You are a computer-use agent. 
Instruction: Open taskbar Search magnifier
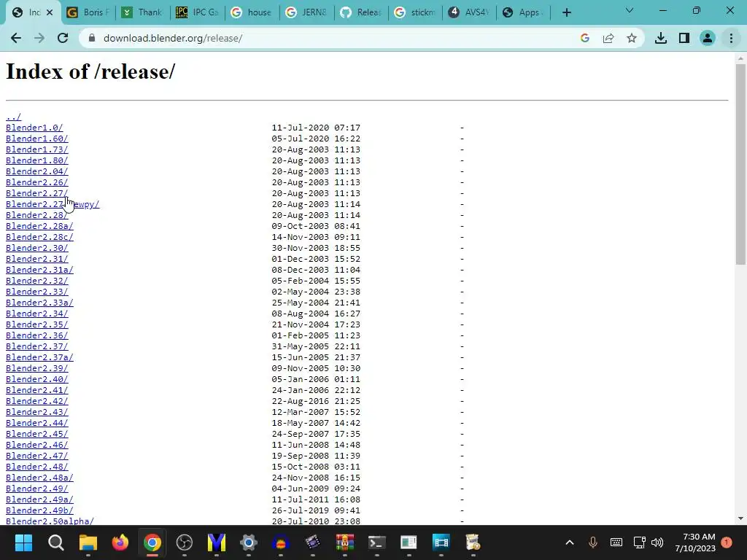click(55, 542)
